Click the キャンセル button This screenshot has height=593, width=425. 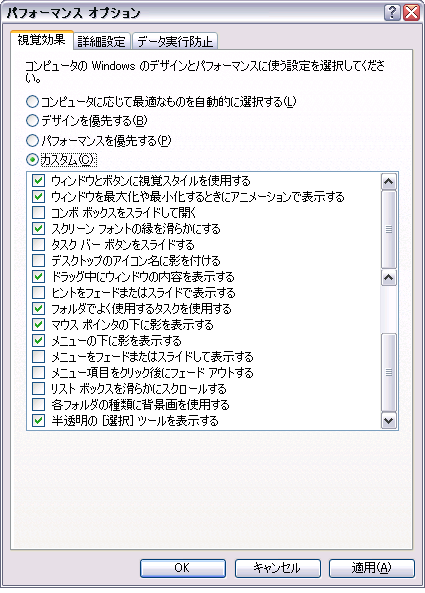point(278,568)
